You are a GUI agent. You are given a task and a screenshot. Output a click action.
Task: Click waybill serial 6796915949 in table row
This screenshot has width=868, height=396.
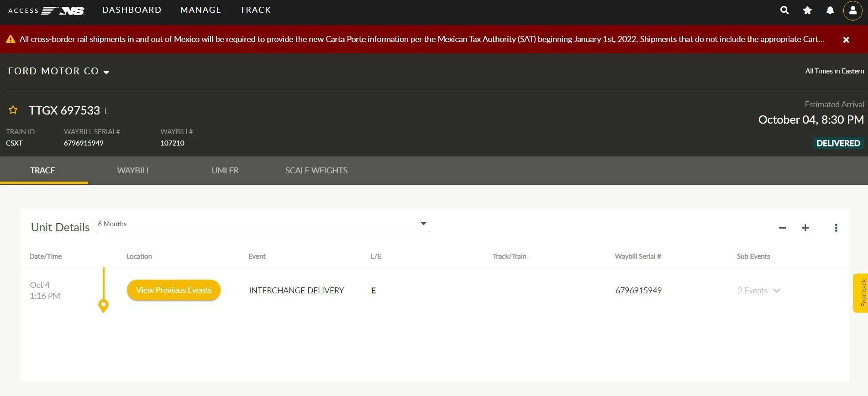(x=638, y=291)
